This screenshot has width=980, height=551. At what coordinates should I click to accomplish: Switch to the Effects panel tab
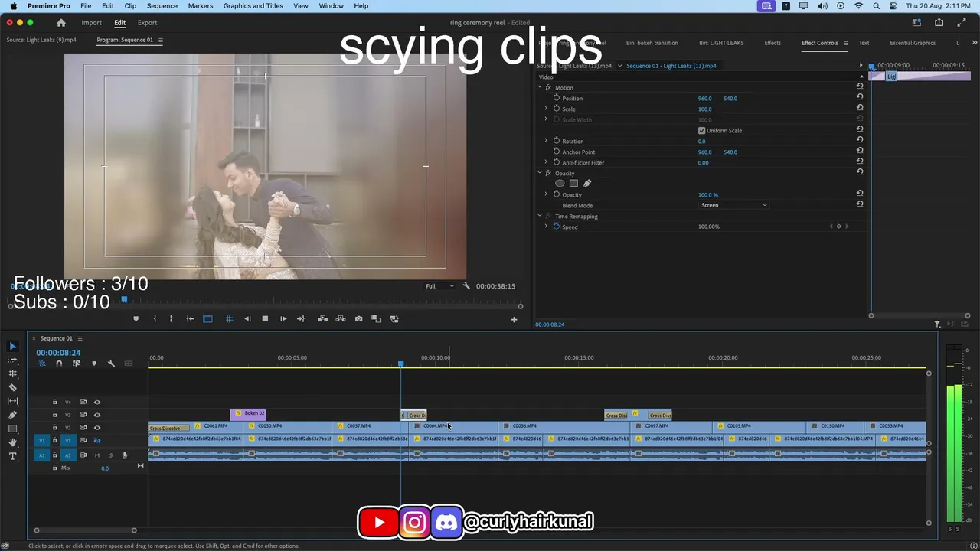point(773,43)
